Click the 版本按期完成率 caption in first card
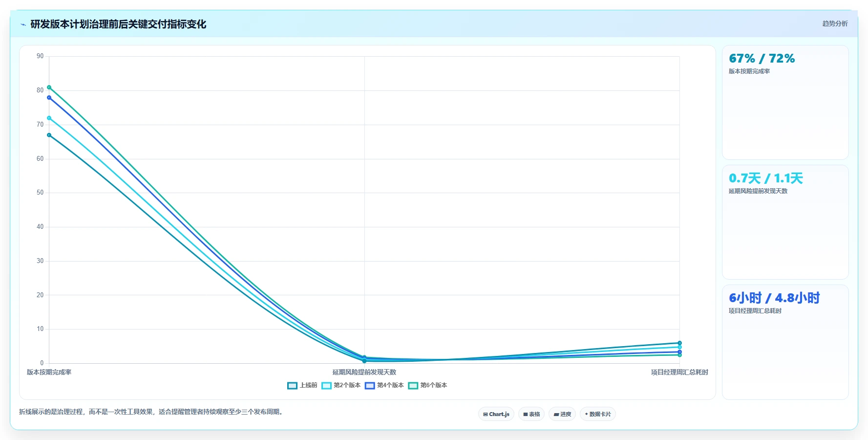868x440 pixels. (749, 71)
